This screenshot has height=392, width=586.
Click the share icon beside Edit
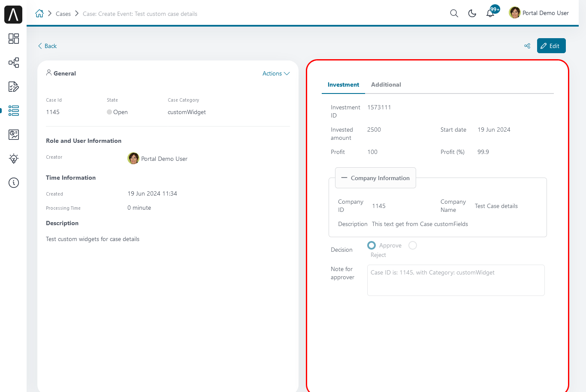[x=527, y=46]
